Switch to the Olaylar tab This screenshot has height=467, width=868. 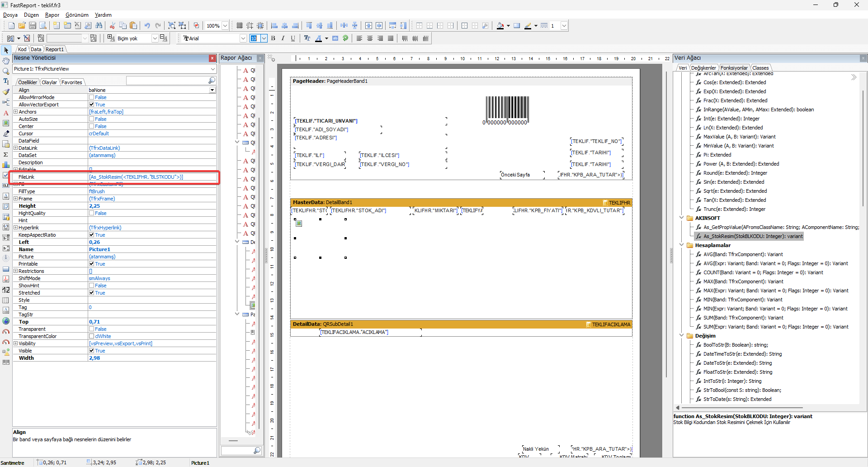(49, 82)
